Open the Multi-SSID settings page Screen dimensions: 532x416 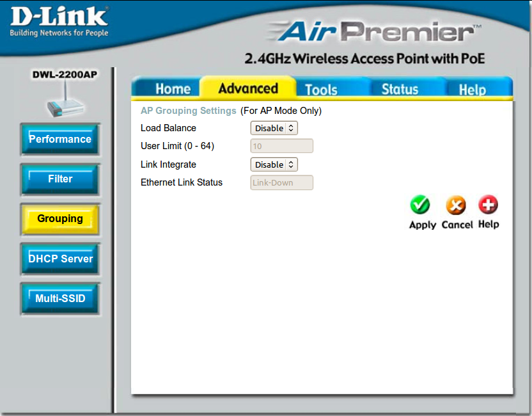60,299
